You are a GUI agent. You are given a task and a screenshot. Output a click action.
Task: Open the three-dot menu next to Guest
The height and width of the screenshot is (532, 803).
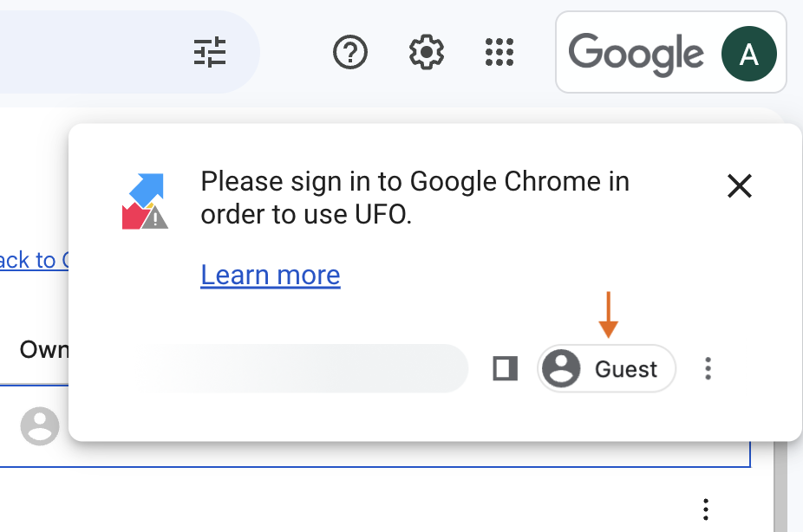708,368
